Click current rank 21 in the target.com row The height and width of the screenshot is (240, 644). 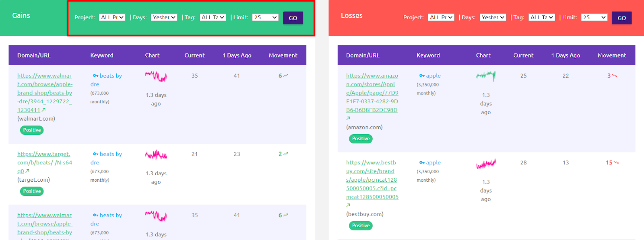194,154
